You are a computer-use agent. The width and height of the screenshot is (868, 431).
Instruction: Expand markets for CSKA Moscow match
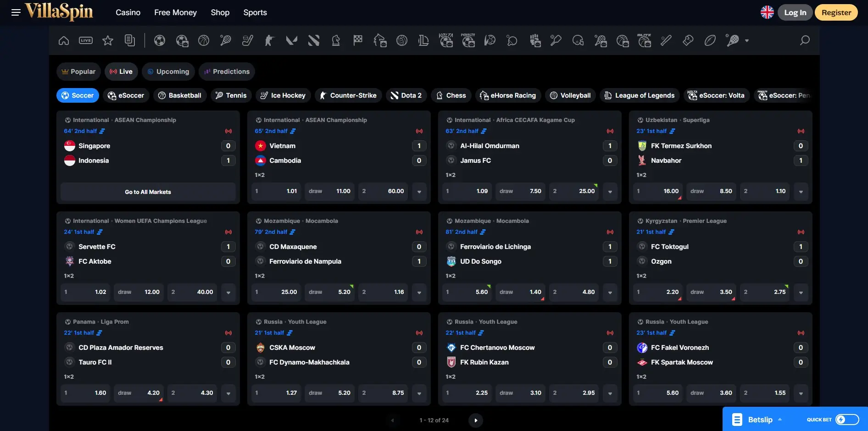pyautogui.click(x=419, y=393)
